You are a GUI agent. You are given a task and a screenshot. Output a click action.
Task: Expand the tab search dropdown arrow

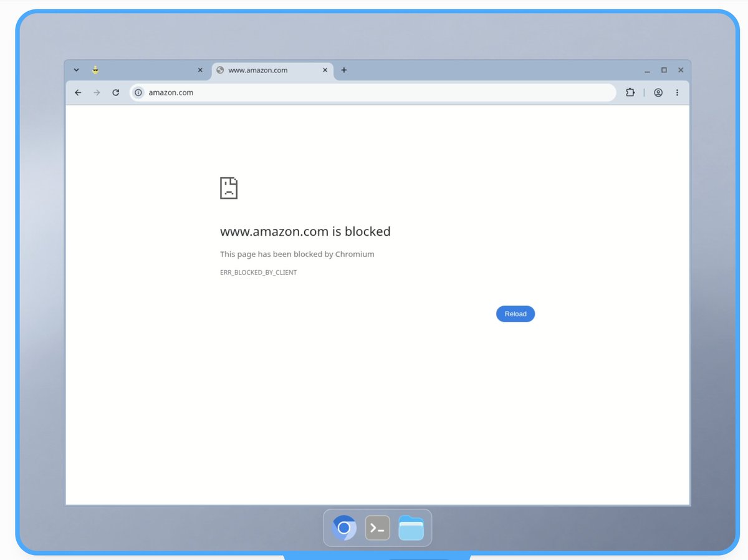click(76, 70)
